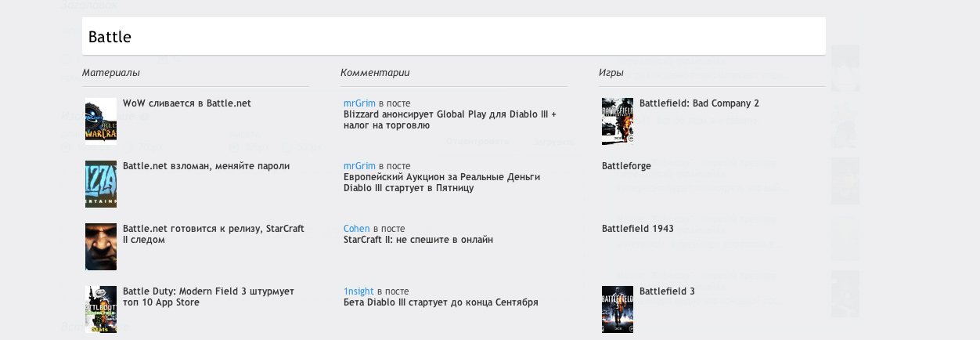
Task: Open Cohen user profile link
Action: (x=357, y=229)
